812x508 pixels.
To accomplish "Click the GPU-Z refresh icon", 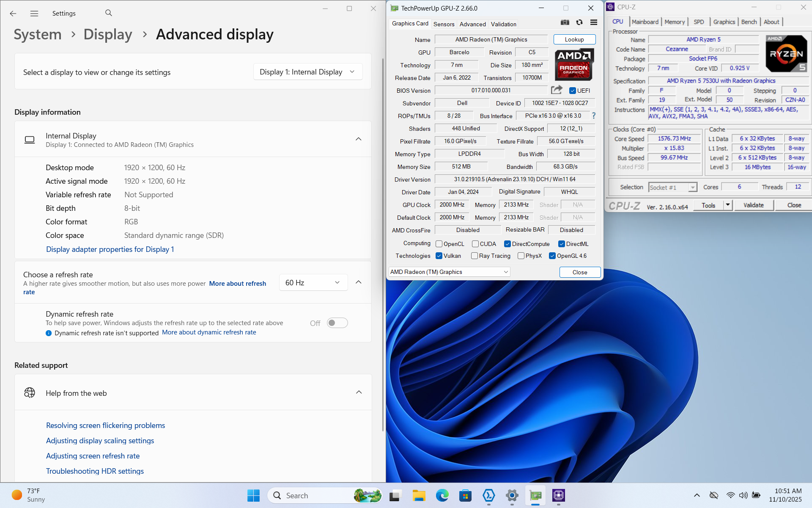I will click(x=579, y=22).
